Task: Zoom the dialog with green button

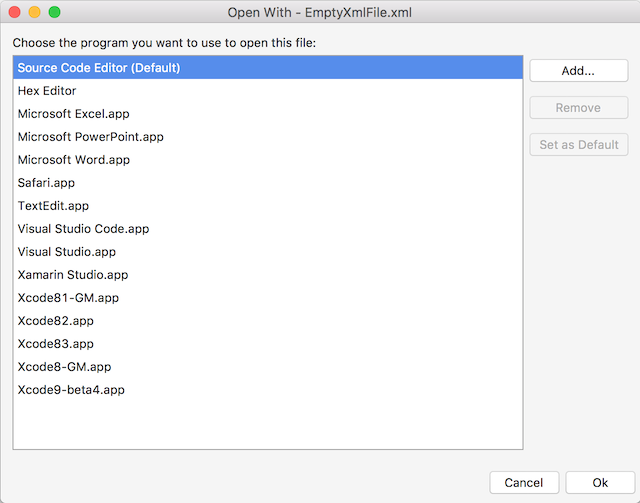Action: click(55, 12)
